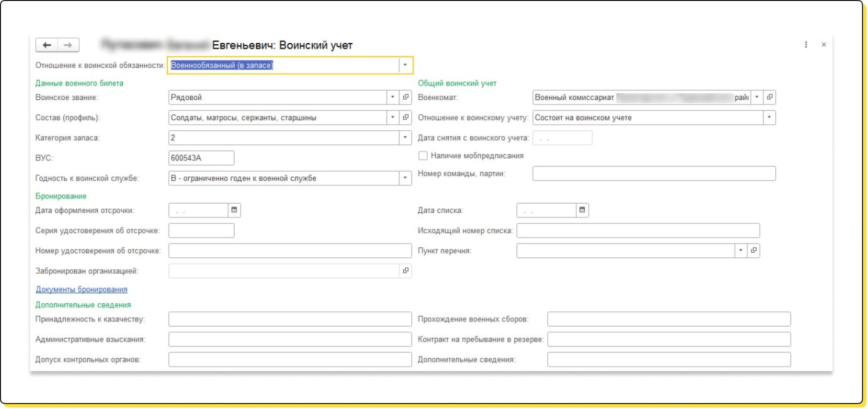Expand the Категория запаса dropdown

[x=405, y=138]
